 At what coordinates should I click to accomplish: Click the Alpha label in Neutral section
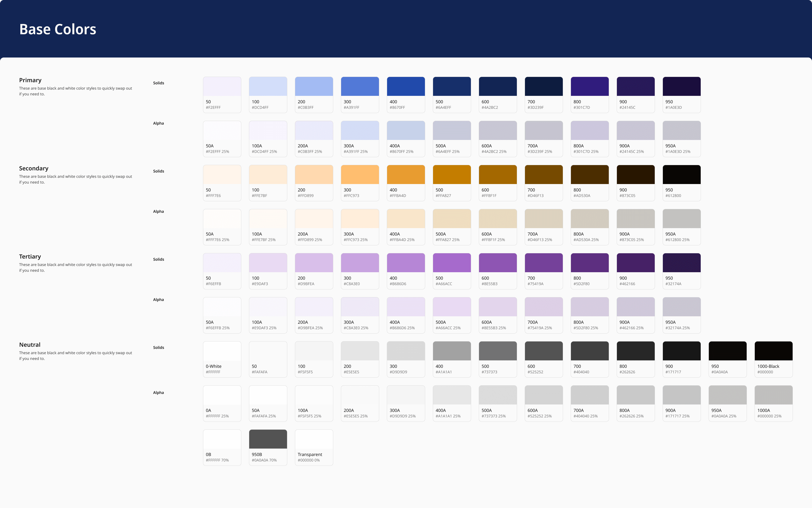158,393
